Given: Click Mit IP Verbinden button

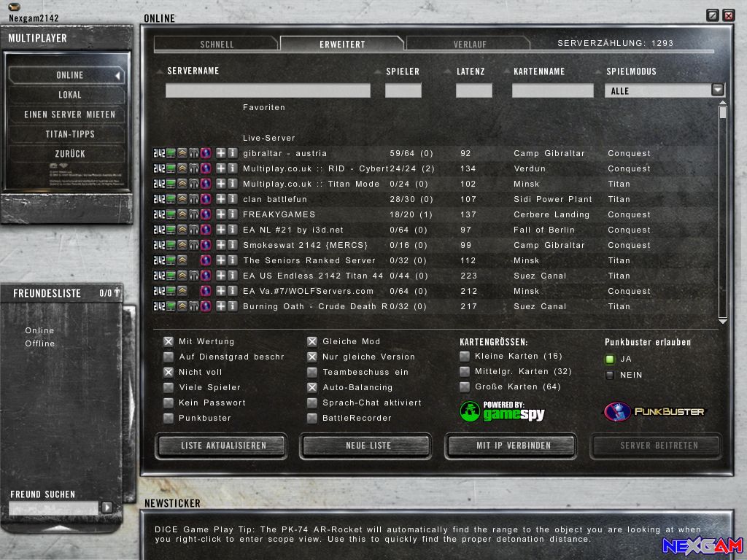Looking at the screenshot, I should 511,446.
